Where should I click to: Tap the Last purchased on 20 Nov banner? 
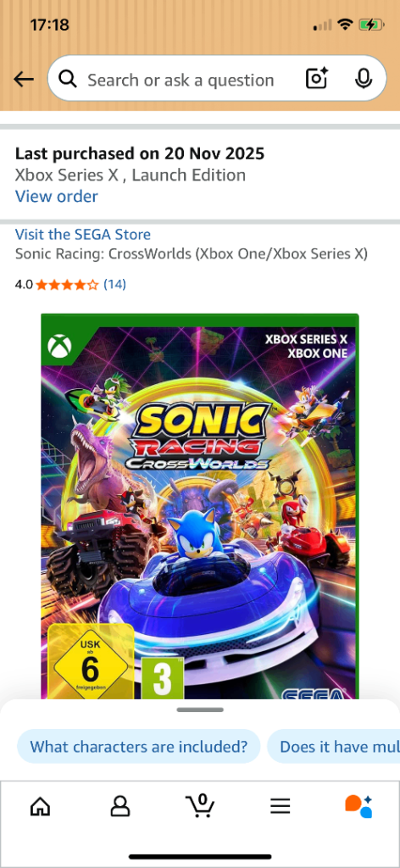coord(200,175)
